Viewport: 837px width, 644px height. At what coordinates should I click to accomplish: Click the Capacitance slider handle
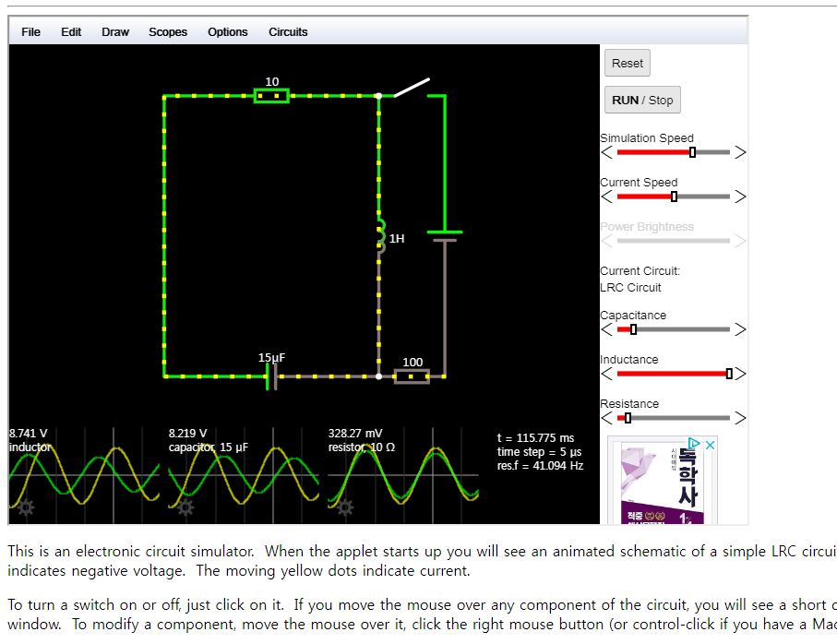[x=634, y=329]
